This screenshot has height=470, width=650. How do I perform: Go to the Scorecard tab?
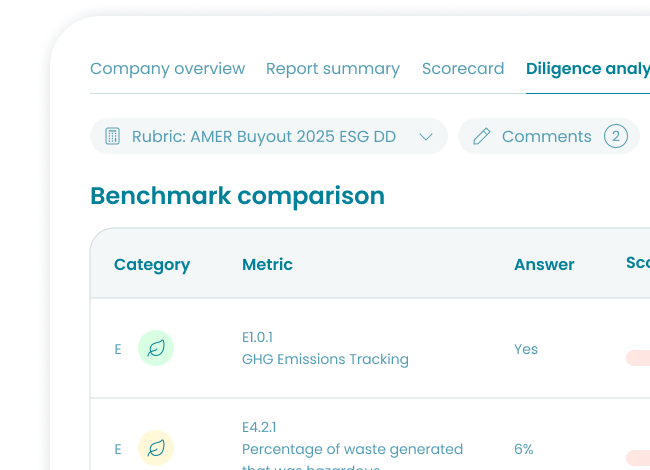463,69
